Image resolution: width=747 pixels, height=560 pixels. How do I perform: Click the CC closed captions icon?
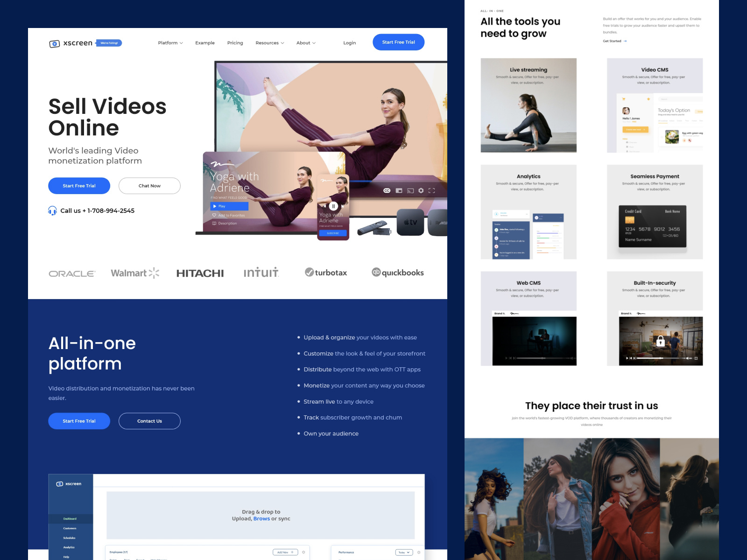387,190
